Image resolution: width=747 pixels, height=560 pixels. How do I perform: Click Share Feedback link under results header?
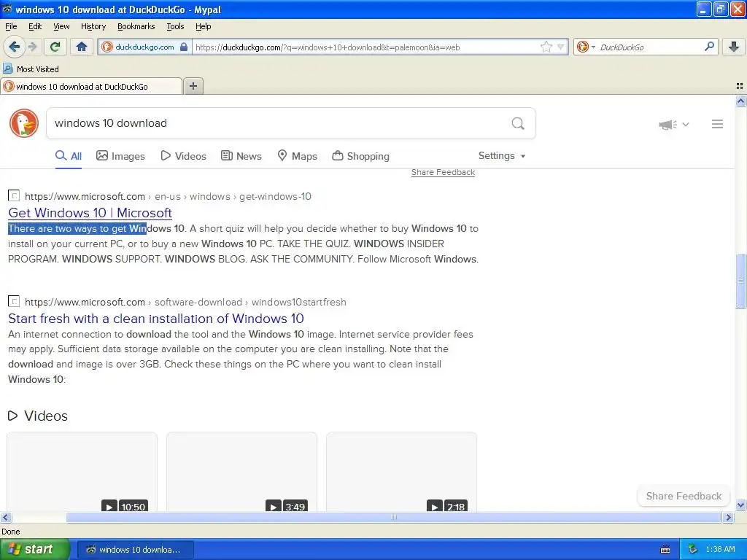443,172
